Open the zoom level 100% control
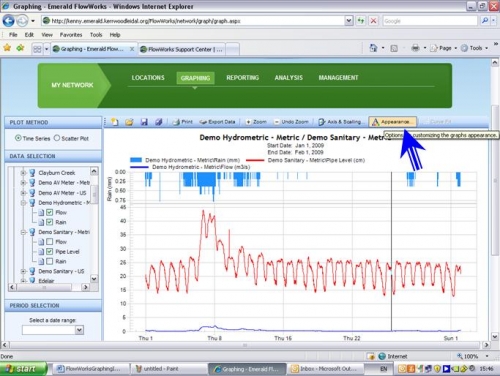 473,356
